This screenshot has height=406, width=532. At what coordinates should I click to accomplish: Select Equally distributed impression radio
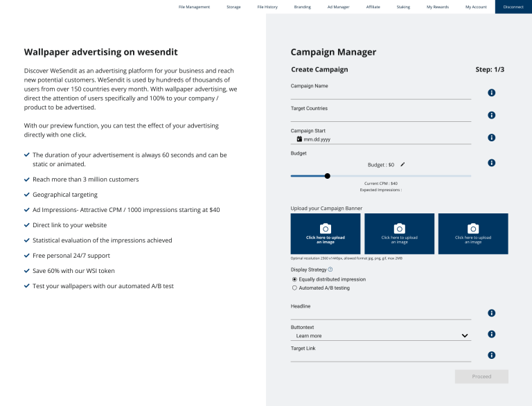click(294, 279)
